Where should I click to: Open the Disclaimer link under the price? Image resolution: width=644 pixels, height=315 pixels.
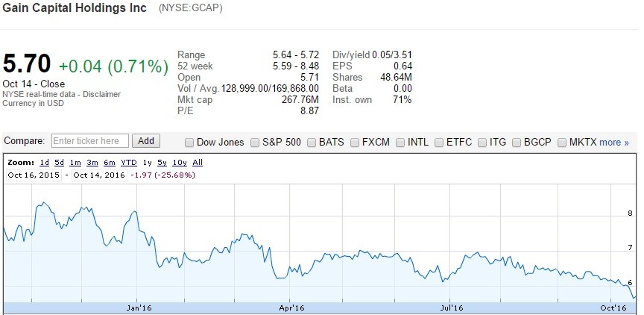tap(102, 94)
